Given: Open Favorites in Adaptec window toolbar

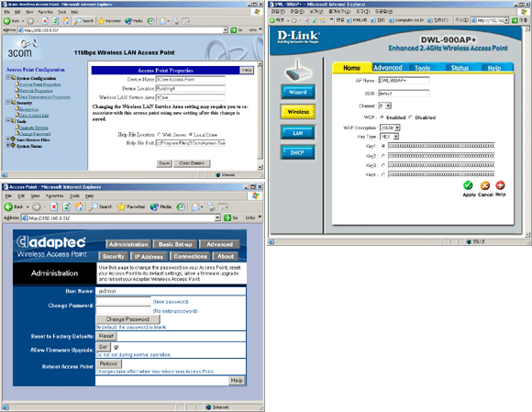Looking at the screenshot, I should (131, 206).
